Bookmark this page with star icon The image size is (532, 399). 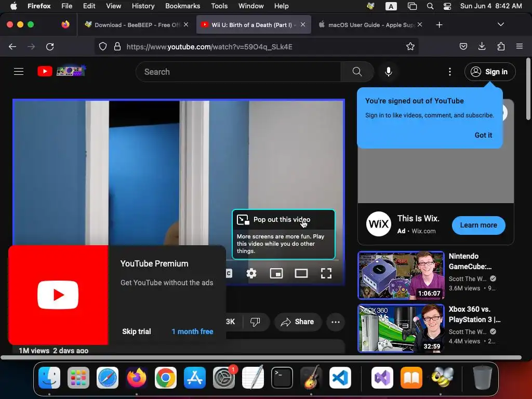tap(410, 46)
